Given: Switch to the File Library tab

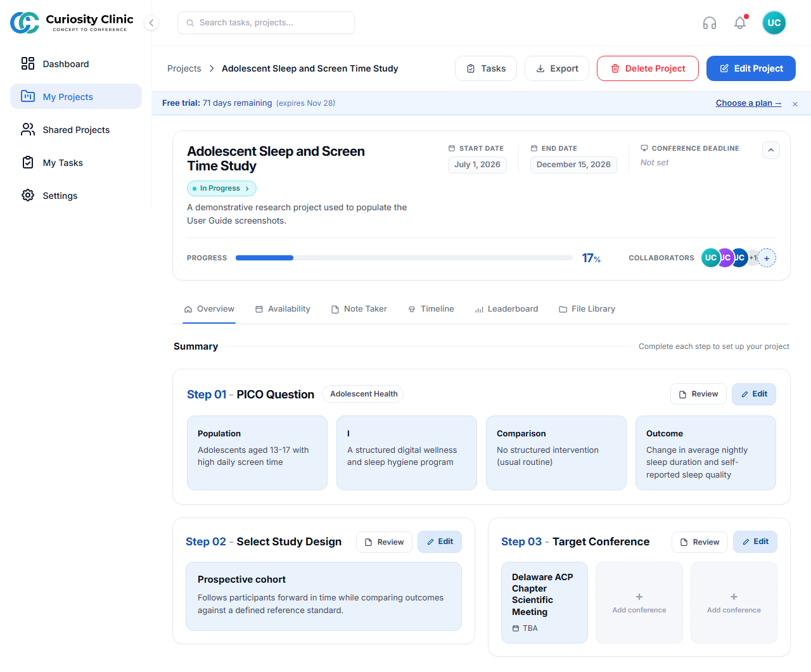Looking at the screenshot, I should tap(587, 309).
